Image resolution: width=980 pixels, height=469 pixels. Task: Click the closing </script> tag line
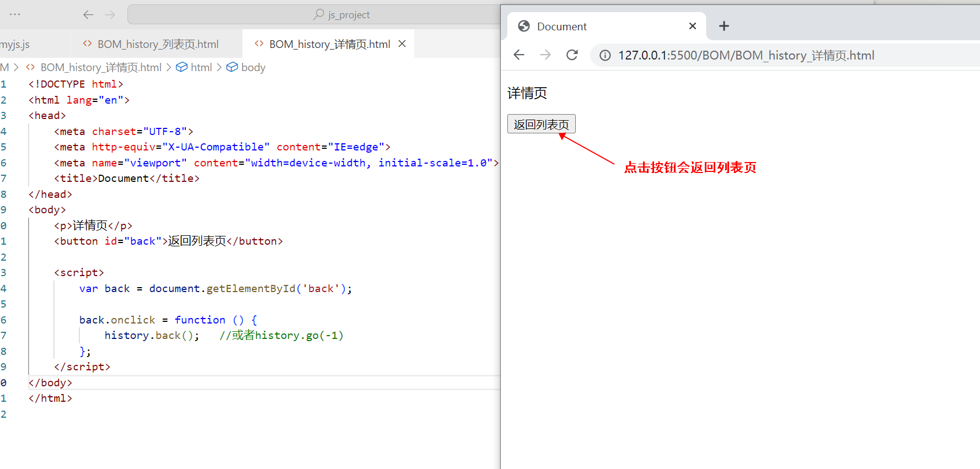pyautogui.click(x=82, y=366)
